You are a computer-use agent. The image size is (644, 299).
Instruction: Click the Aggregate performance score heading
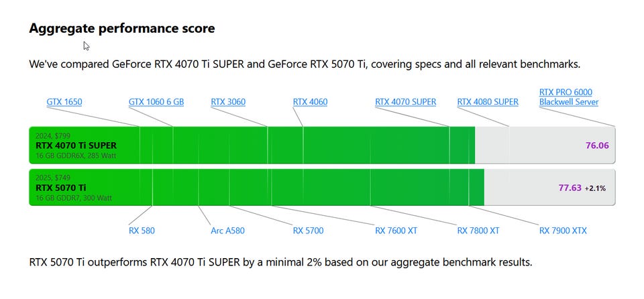pyautogui.click(x=122, y=28)
